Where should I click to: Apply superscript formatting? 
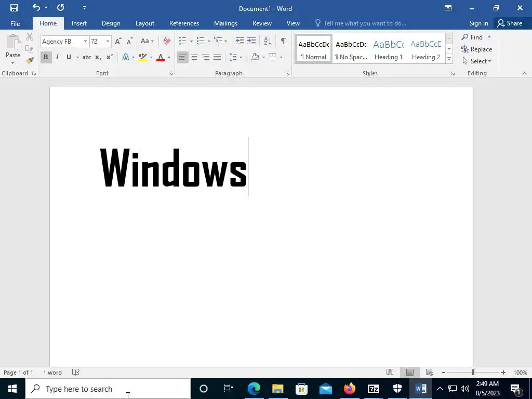(x=109, y=57)
